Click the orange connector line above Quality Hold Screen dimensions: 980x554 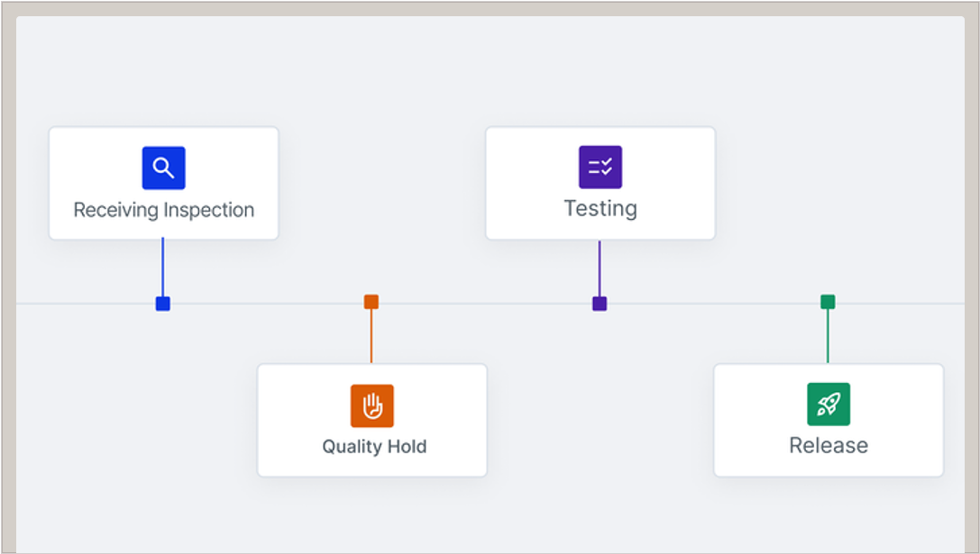[371, 337]
